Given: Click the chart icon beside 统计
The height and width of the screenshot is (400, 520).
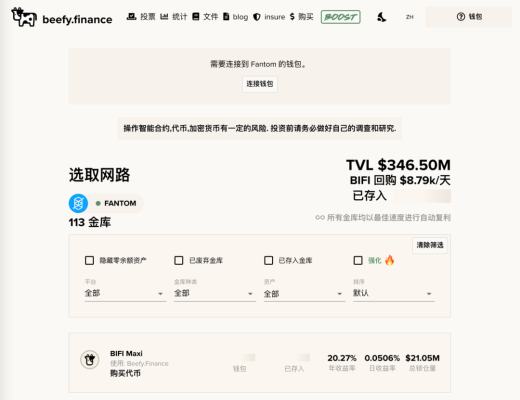Looking at the screenshot, I should (164, 16).
